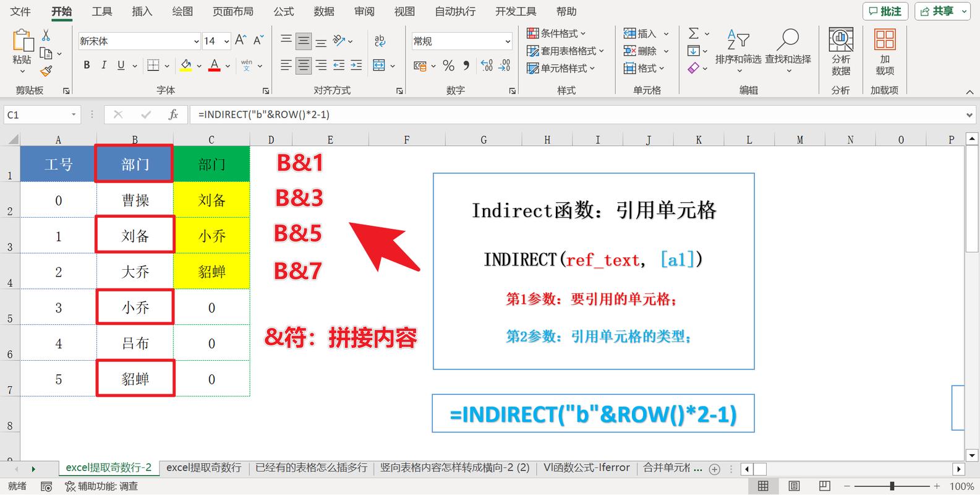
Task: Click the AutoSum sigma icon
Action: 694,33
